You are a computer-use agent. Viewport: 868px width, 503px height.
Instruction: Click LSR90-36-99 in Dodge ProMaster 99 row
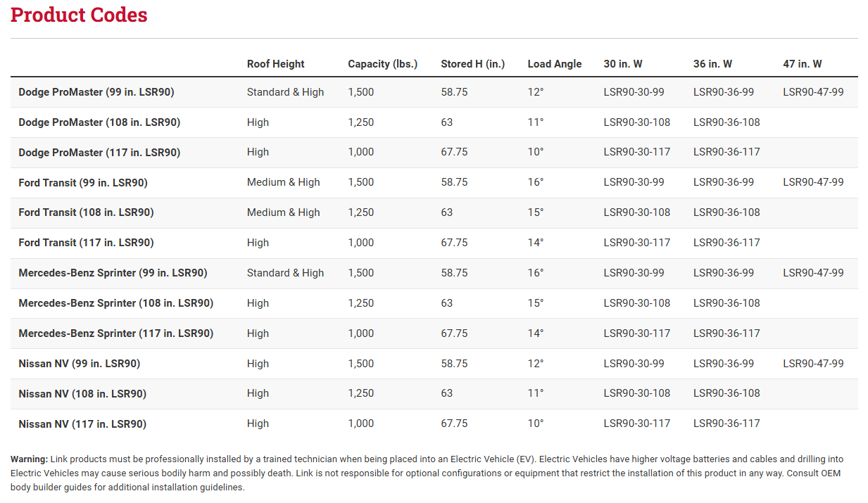(x=724, y=92)
